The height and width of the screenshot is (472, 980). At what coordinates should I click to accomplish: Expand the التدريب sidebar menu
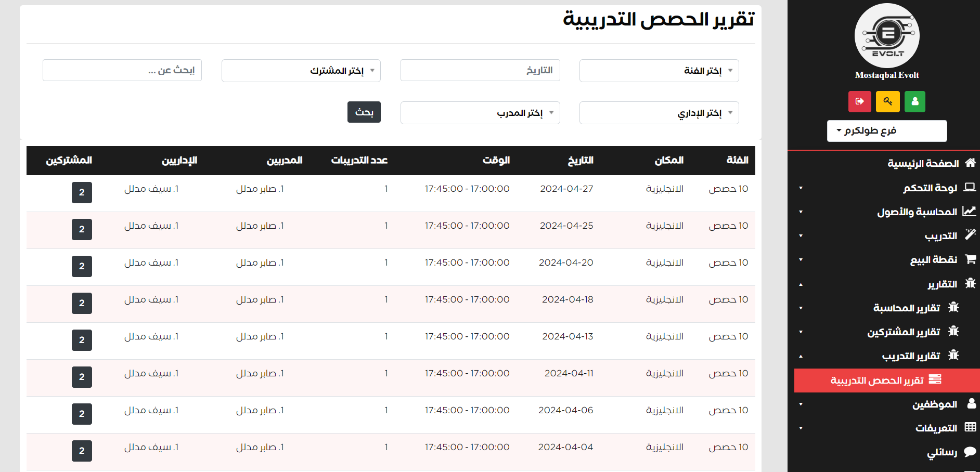pyautogui.click(x=940, y=236)
